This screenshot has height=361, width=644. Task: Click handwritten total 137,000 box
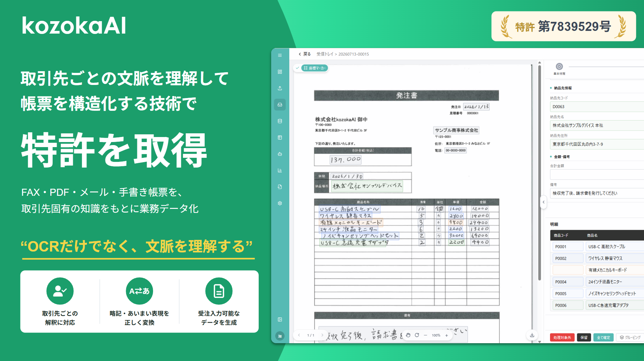[345, 160]
